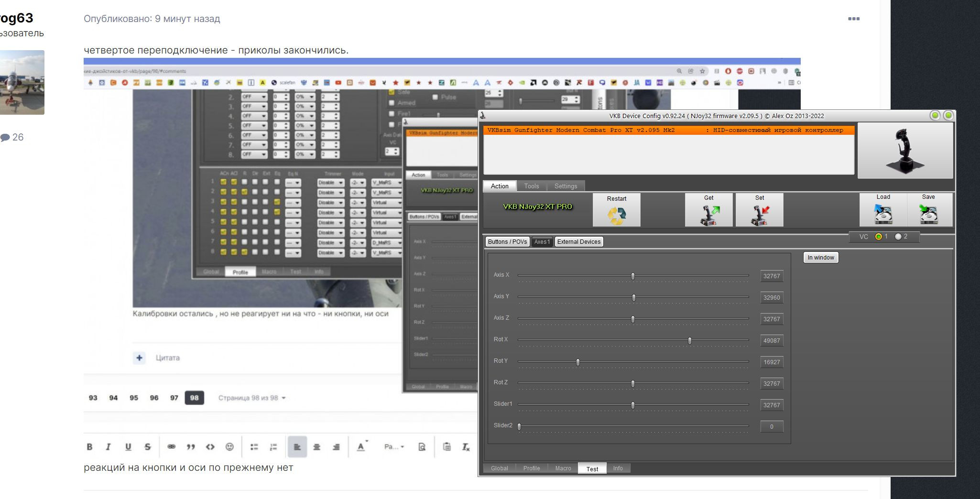
Task: Click the Load profile disk icon
Action: pos(883,214)
